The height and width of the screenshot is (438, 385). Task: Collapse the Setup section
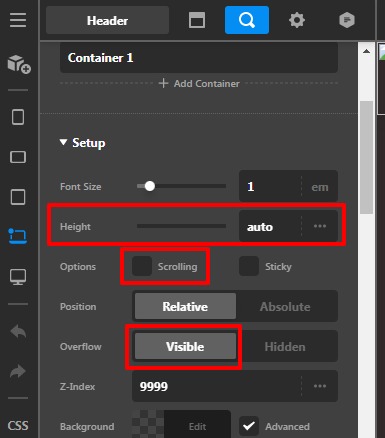pyautogui.click(x=82, y=143)
